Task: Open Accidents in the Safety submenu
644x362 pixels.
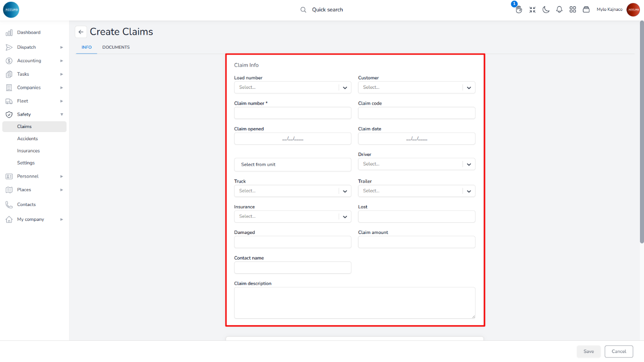Action: [27, 139]
